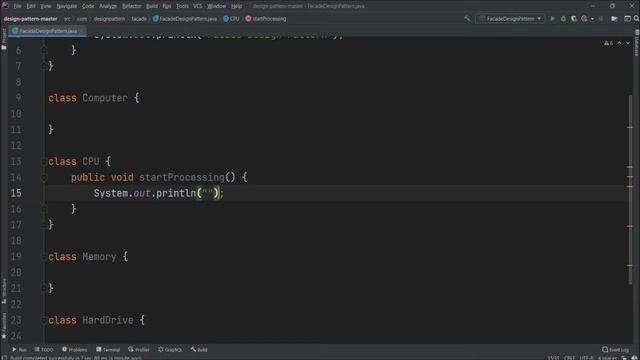Click the 4 spaces indent setting

point(607,358)
